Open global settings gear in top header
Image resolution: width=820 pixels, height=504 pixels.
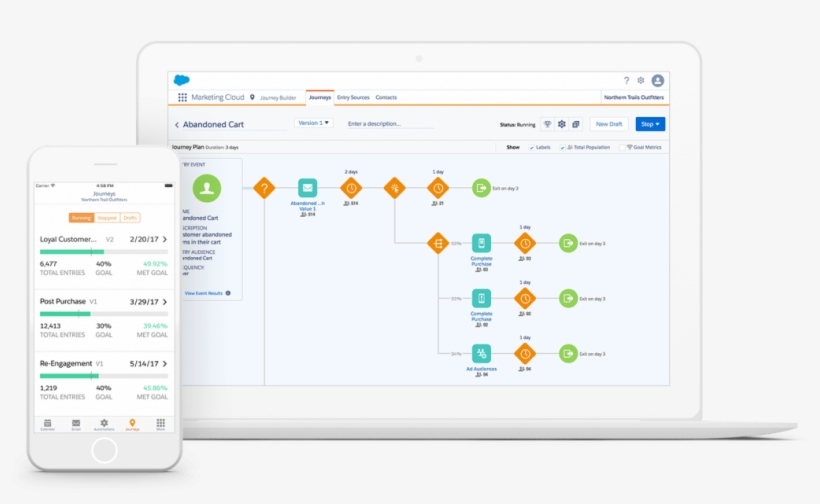tap(641, 81)
